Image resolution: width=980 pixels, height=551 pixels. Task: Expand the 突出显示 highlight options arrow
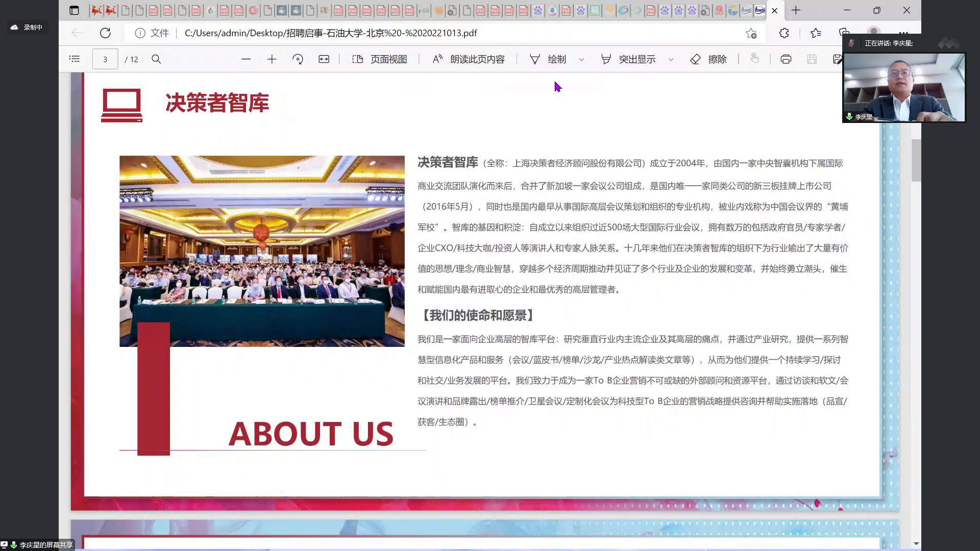671,60
